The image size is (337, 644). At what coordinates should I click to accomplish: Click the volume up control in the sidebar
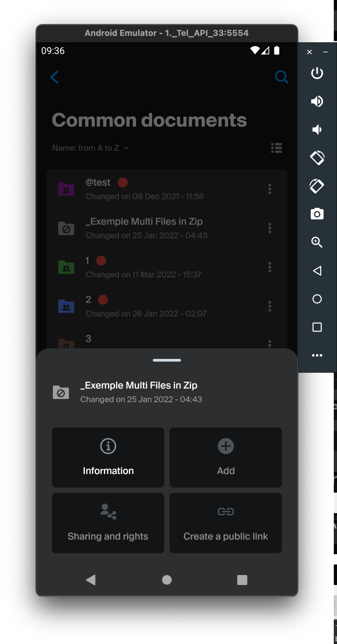pos(317,101)
